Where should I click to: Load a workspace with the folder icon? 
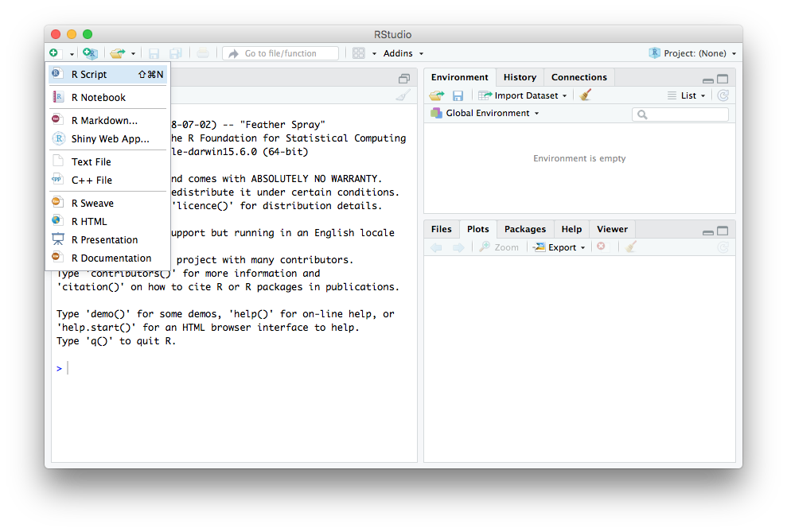click(x=435, y=95)
